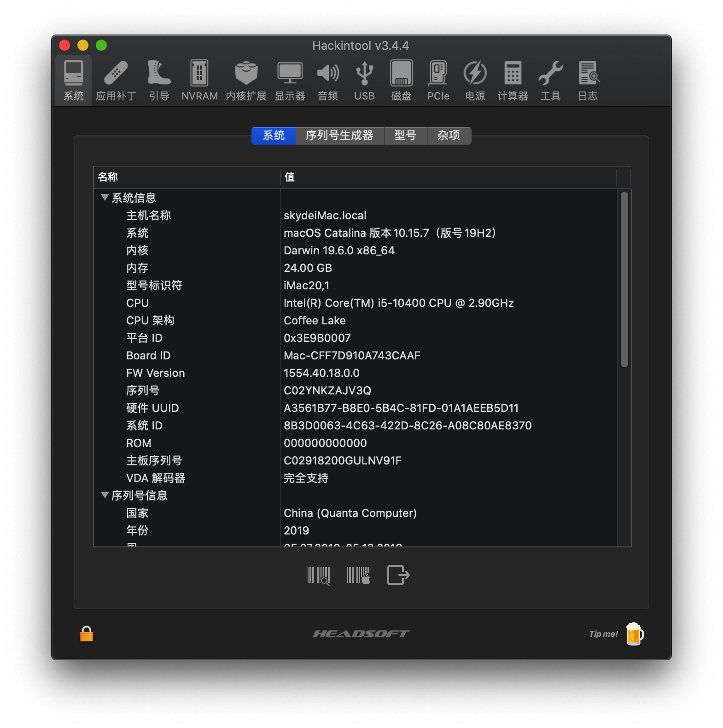Select the 系统 ID row
The width and height of the screenshot is (723, 728).
[355, 425]
